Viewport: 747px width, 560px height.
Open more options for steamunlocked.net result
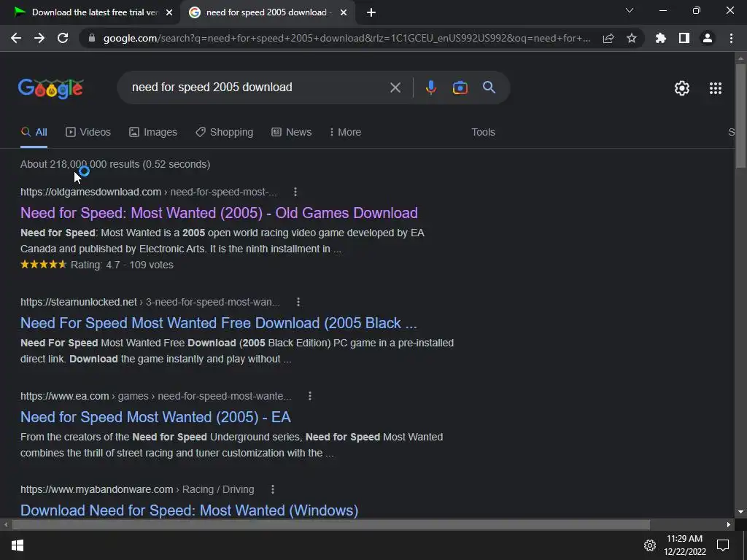(298, 302)
